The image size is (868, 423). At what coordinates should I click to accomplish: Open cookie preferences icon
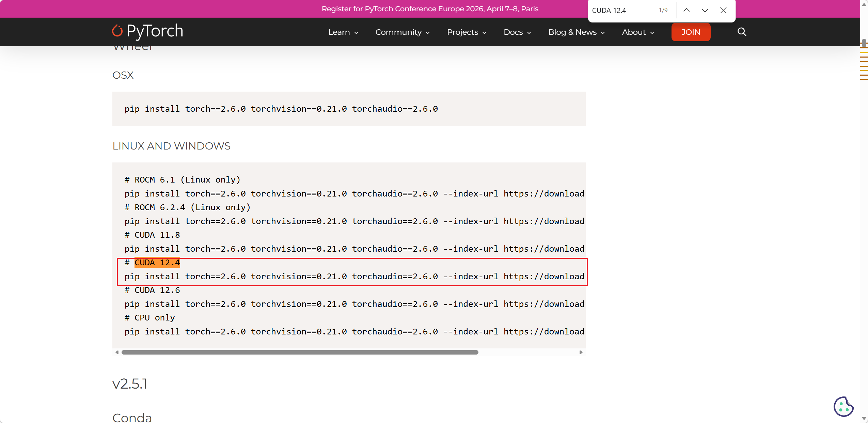[x=843, y=406]
